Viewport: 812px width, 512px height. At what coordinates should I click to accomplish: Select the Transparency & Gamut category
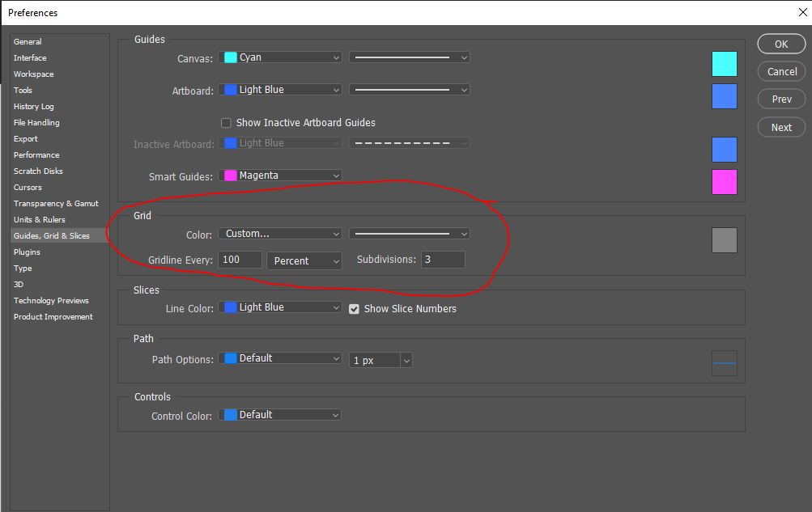point(56,203)
